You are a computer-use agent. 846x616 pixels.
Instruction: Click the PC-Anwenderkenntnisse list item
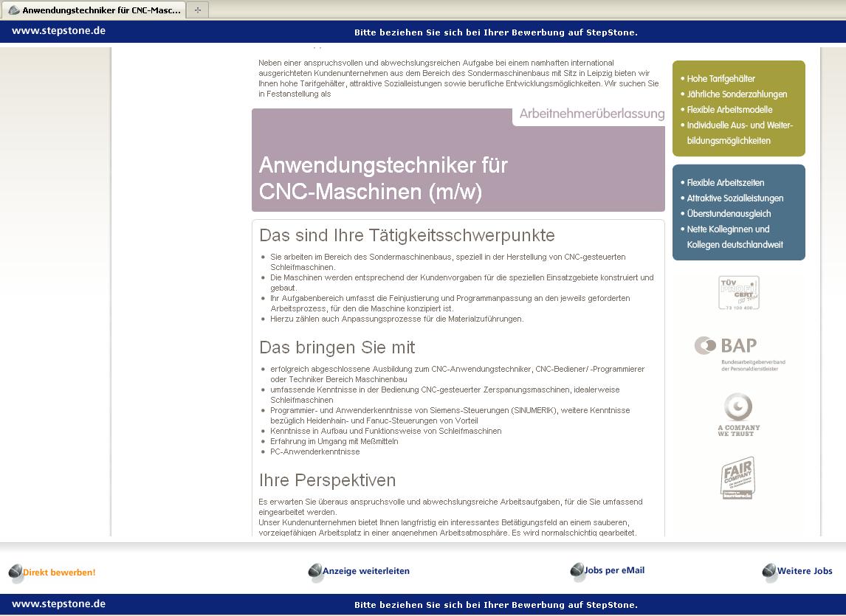point(314,451)
